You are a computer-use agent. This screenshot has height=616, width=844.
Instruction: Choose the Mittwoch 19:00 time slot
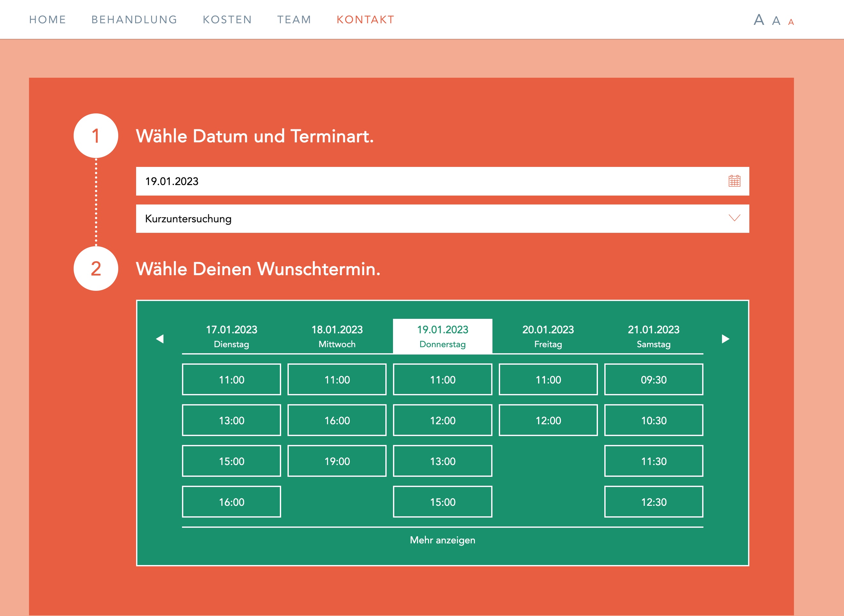tap(337, 461)
